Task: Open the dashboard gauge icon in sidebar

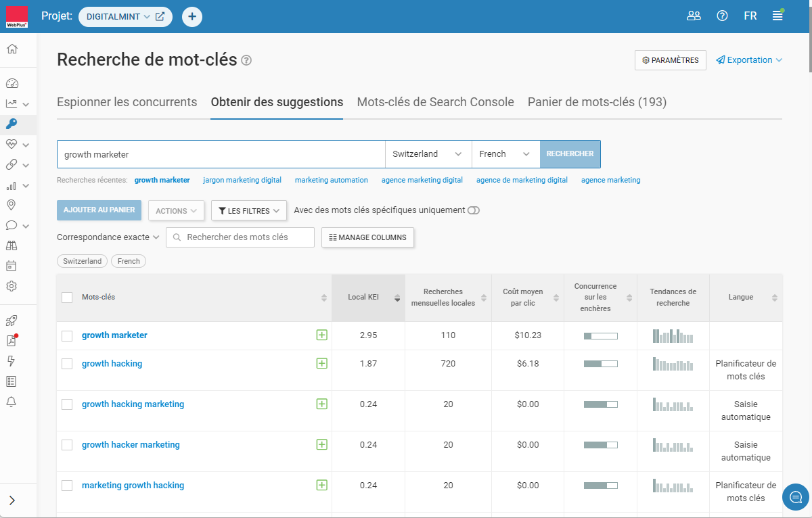Action: [x=12, y=83]
